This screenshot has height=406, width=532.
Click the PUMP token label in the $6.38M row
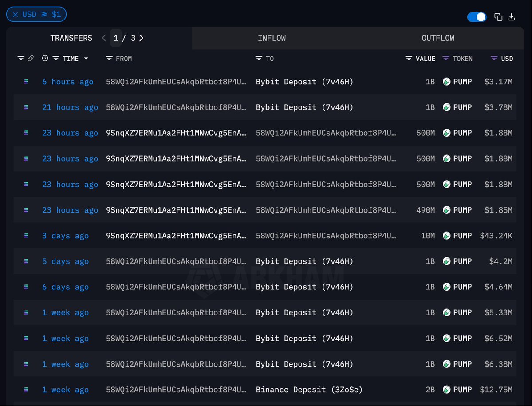(x=462, y=364)
